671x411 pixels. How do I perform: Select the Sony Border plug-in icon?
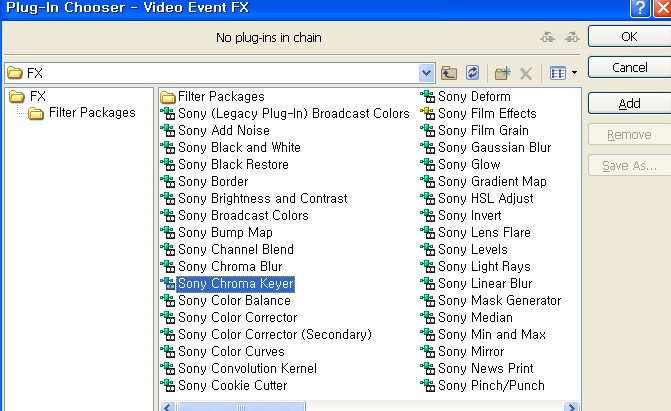(x=168, y=182)
